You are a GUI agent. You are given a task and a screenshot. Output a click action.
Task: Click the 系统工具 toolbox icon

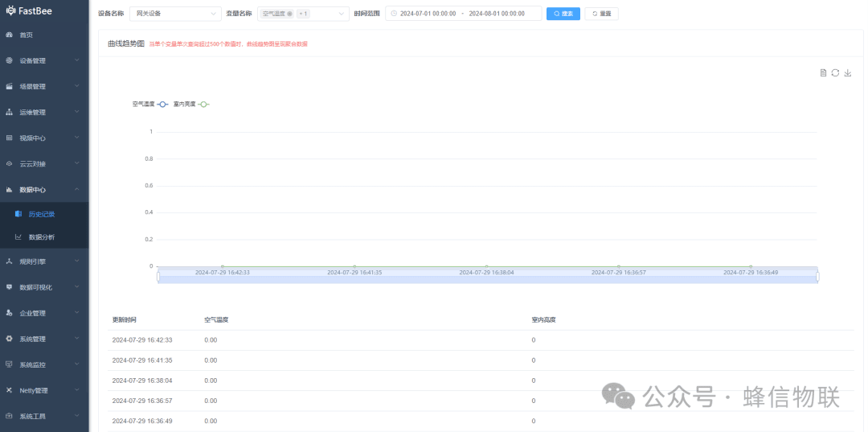(x=9, y=416)
